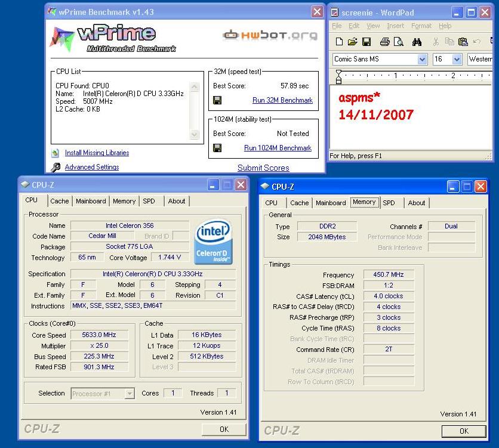Open the File menu in WordPad
499x448 pixels.
(337, 26)
